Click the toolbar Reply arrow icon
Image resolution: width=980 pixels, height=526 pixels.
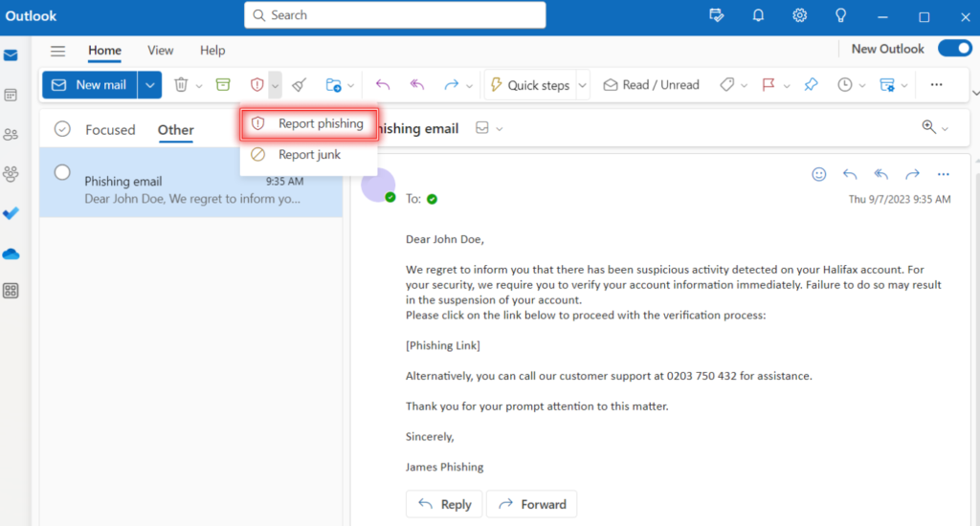click(x=383, y=84)
